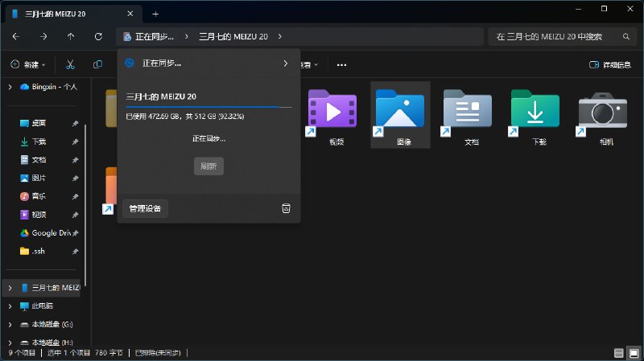Open the 正在同步 flyout header arrow
The image size is (644, 361).
(286, 64)
